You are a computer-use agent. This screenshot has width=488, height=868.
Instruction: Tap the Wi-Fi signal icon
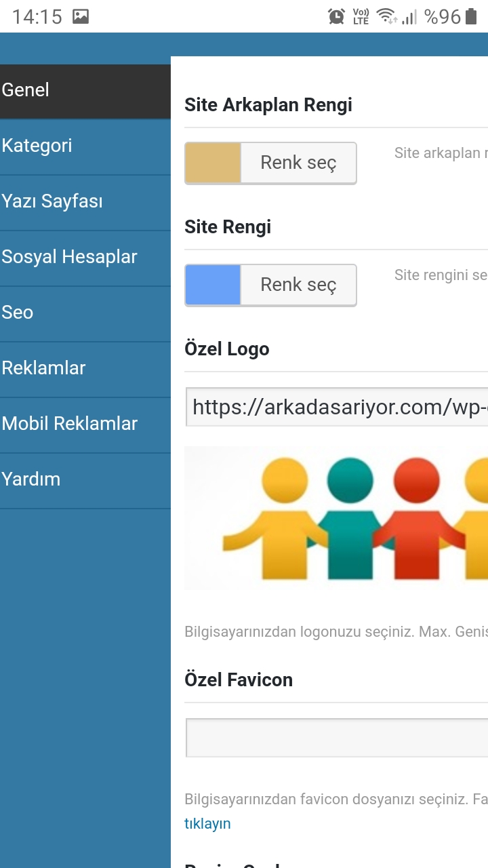pyautogui.click(x=387, y=16)
